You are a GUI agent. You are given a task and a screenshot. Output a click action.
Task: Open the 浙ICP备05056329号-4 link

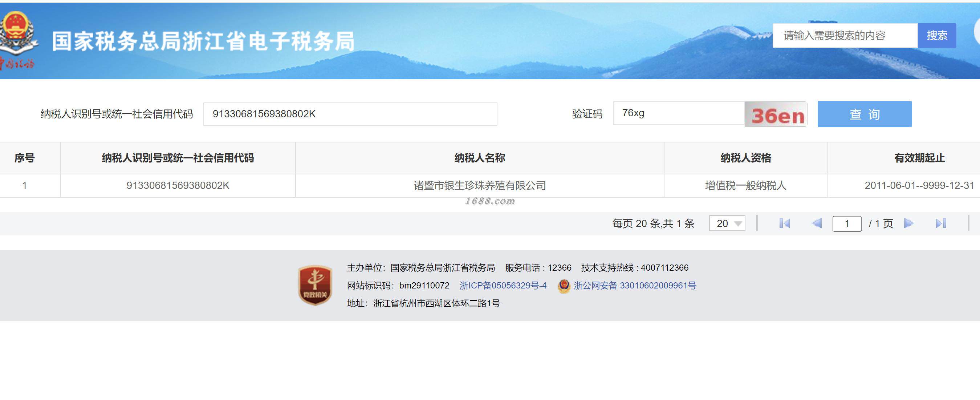pyautogui.click(x=503, y=286)
